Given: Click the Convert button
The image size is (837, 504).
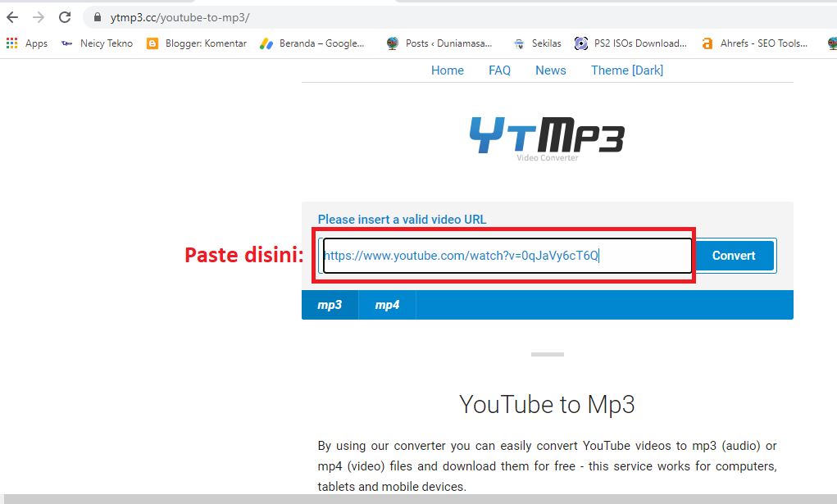Looking at the screenshot, I should click(734, 256).
